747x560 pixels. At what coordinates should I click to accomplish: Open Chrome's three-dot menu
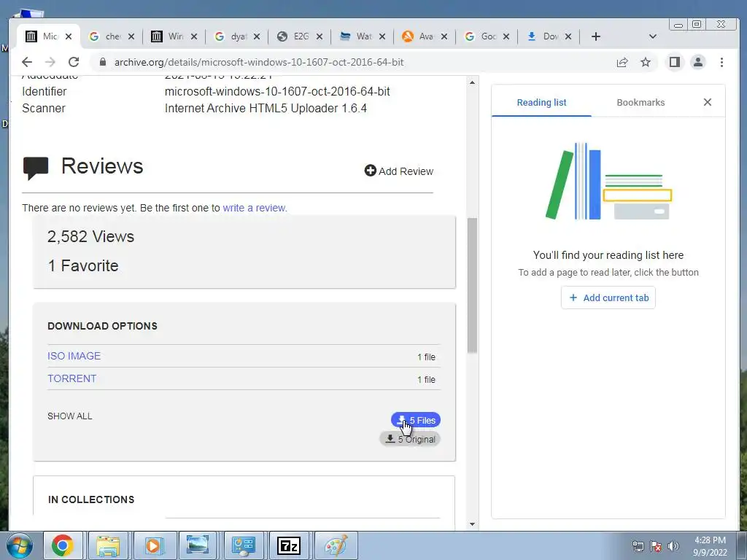click(x=721, y=63)
